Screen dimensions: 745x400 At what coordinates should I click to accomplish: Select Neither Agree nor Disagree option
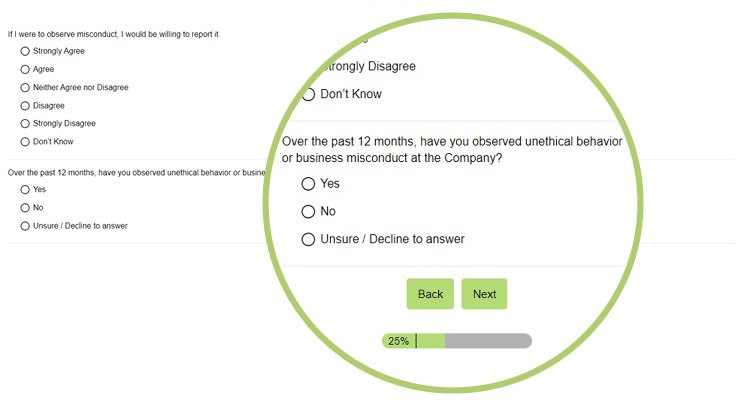pos(25,87)
